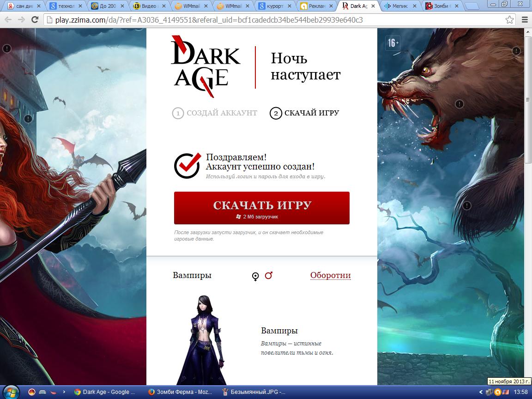Go back with browser back arrow
This screenshot has width=532, height=399.
pyautogui.click(x=8, y=20)
